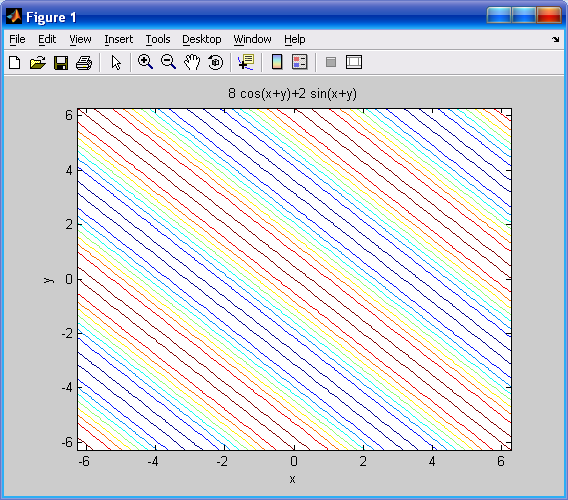The height and width of the screenshot is (500, 568).
Task: Save figure with floppy disk icon
Action: (61, 63)
